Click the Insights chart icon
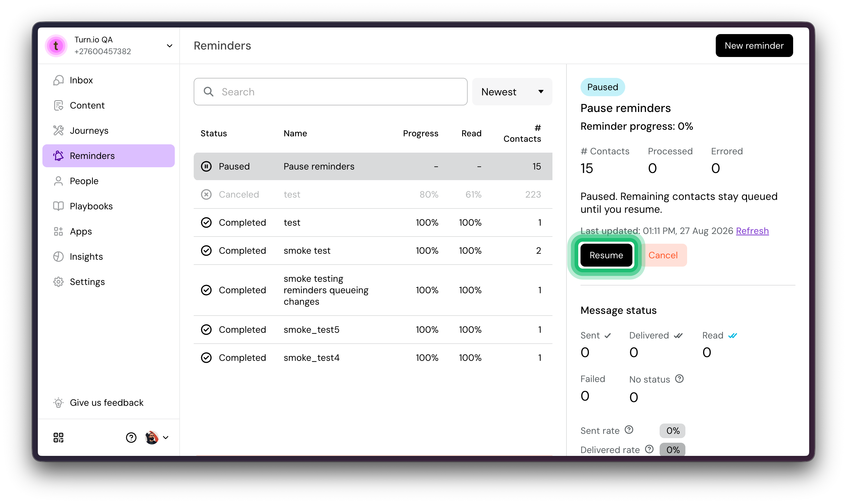Image resolution: width=847 pixels, height=504 pixels. pyautogui.click(x=58, y=256)
